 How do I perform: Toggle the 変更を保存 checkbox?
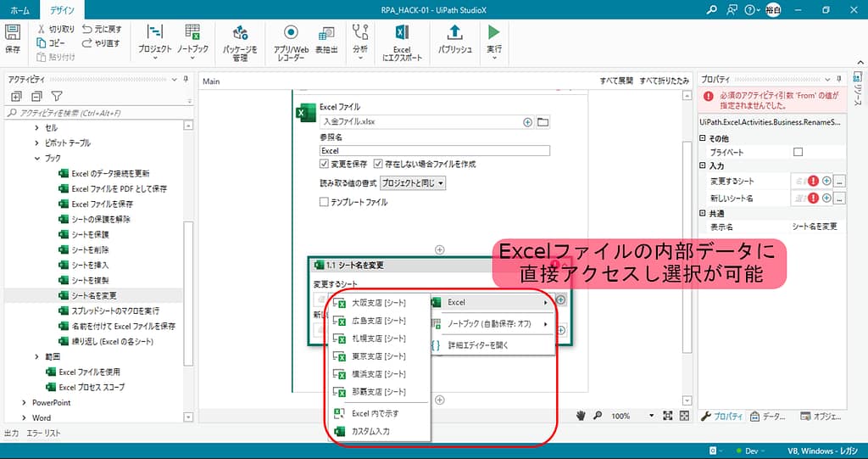coord(325,164)
